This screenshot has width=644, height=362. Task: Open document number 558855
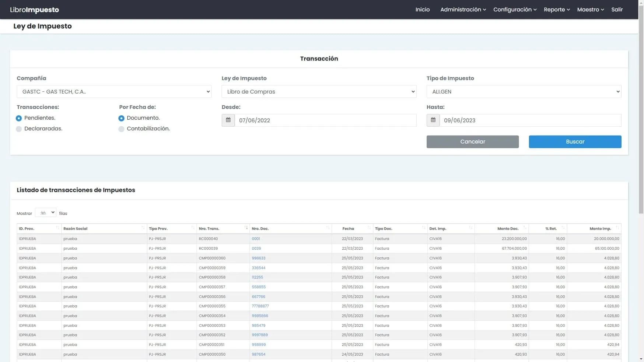pyautogui.click(x=259, y=287)
